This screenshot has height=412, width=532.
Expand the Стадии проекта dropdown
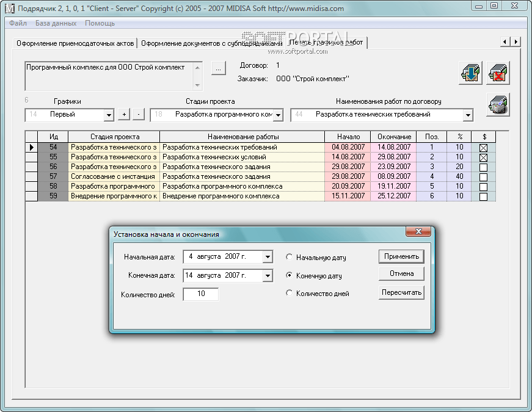click(278, 115)
